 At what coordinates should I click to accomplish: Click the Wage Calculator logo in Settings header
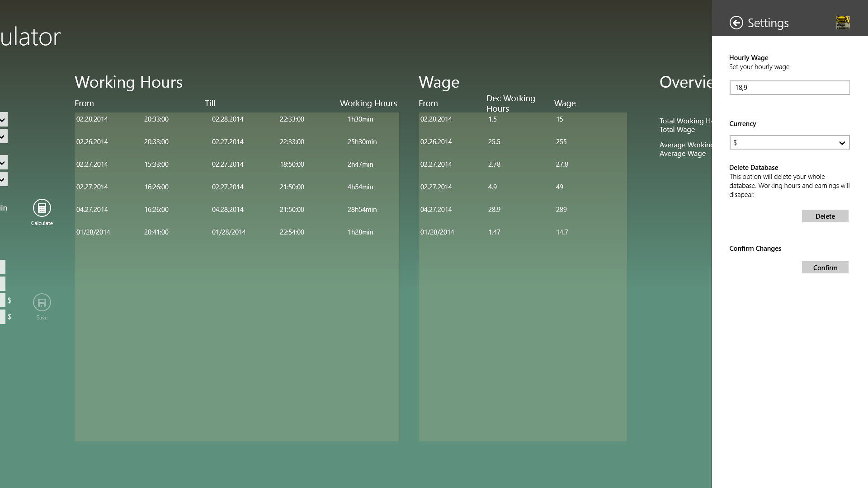(843, 23)
